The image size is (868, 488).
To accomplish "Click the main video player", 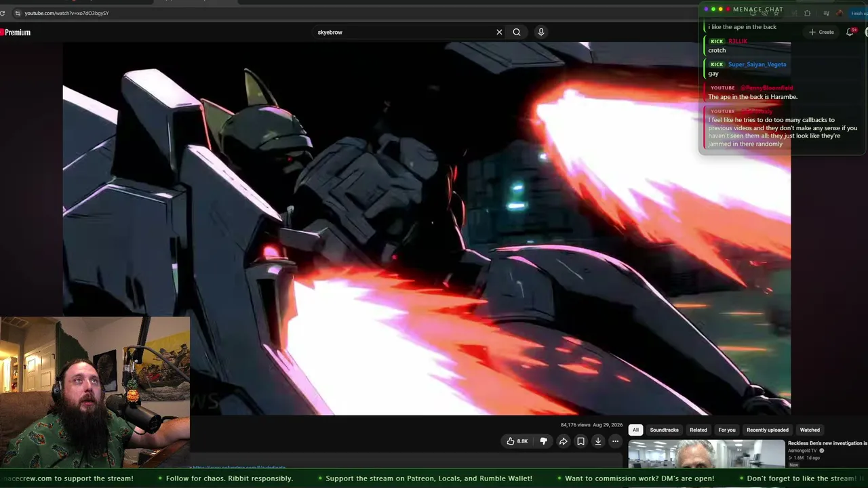I will click(x=427, y=228).
